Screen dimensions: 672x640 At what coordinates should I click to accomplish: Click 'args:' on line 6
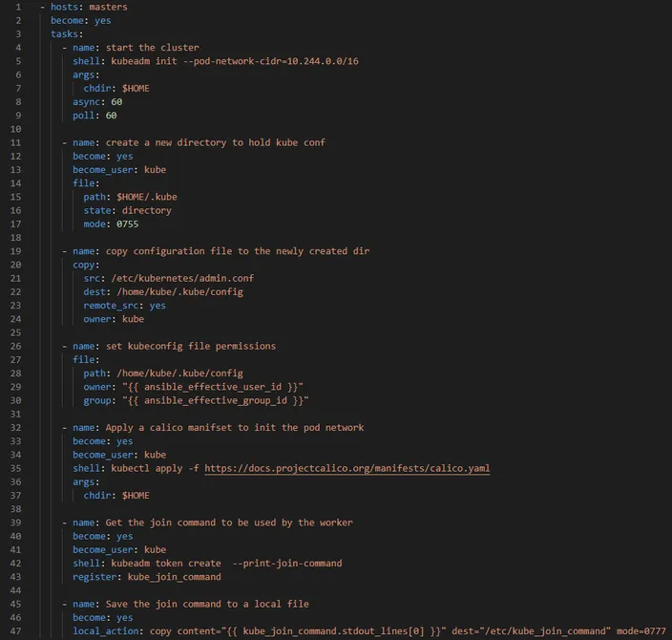click(86, 75)
